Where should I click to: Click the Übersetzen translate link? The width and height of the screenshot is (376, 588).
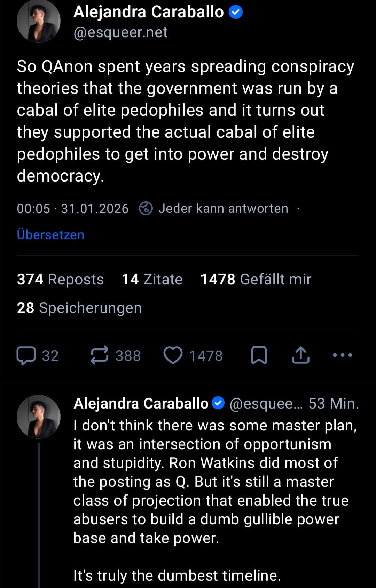[50, 235]
